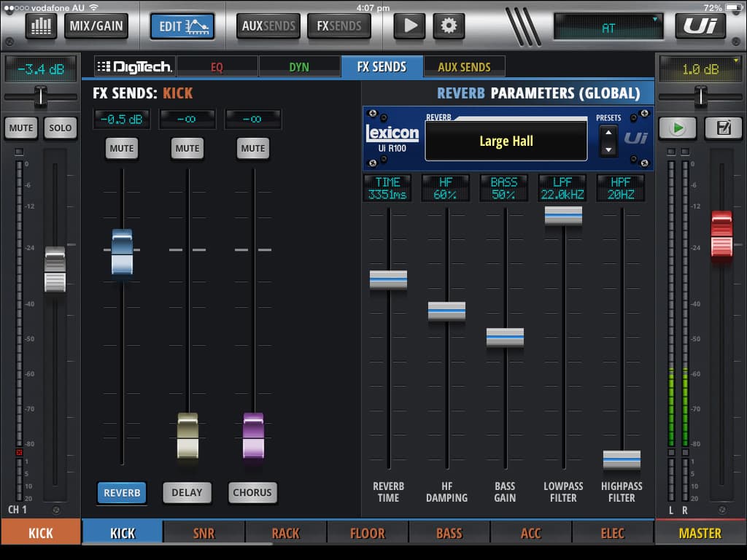Click the channel pan slider handle
747x560 pixels.
tap(41, 97)
